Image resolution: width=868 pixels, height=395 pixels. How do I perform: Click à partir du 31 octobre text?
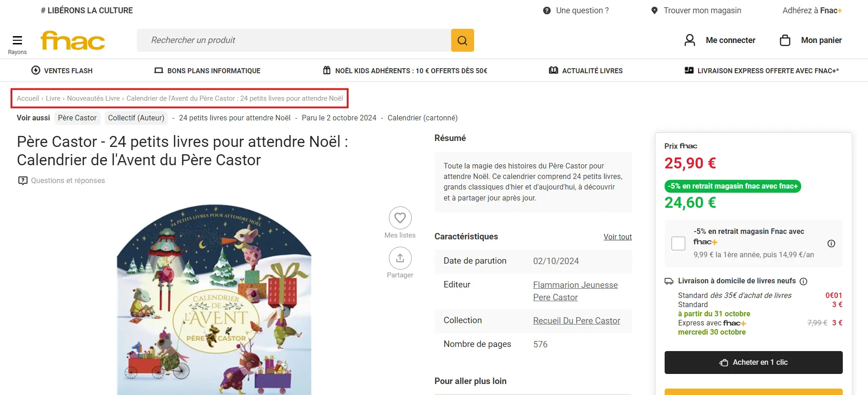coord(714,314)
